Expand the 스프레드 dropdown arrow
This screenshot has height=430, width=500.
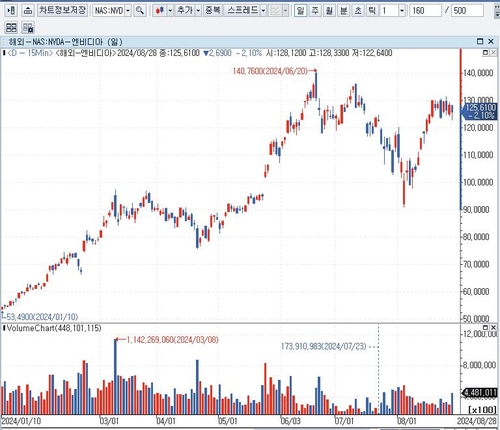tap(263, 11)
